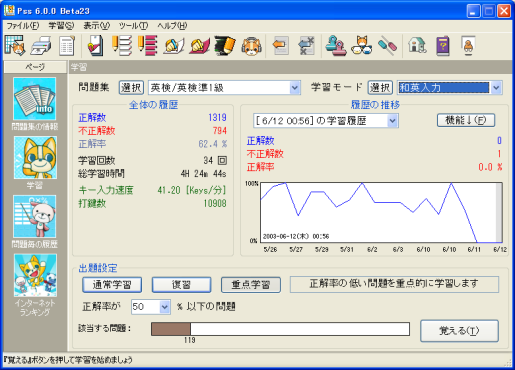Click the house home toolbar icon
The image size is (515, 370).
[x=417, y=45]
